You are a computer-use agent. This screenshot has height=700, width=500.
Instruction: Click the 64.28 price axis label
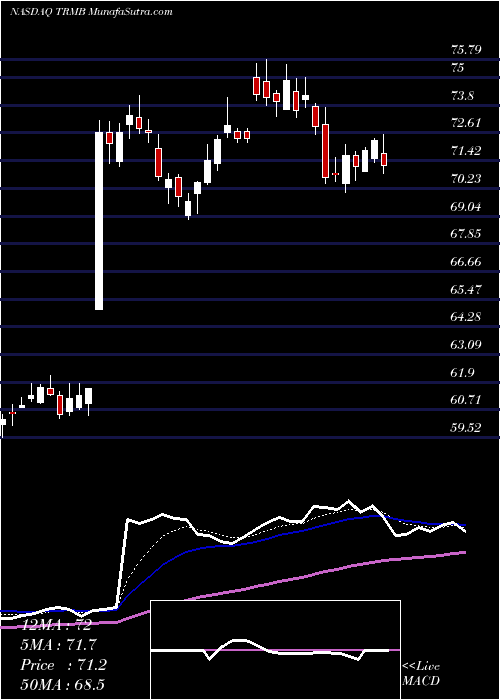pyautogui.click(x=466, y=317)
